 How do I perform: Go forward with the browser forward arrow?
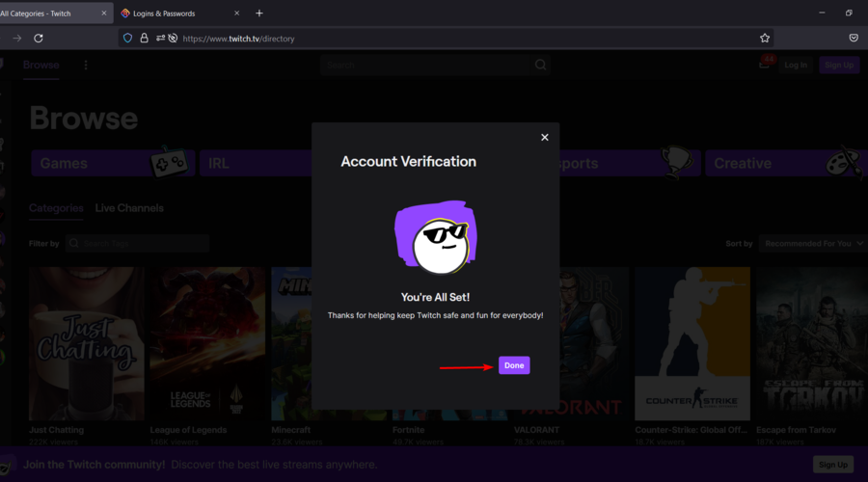click(17, 39)
